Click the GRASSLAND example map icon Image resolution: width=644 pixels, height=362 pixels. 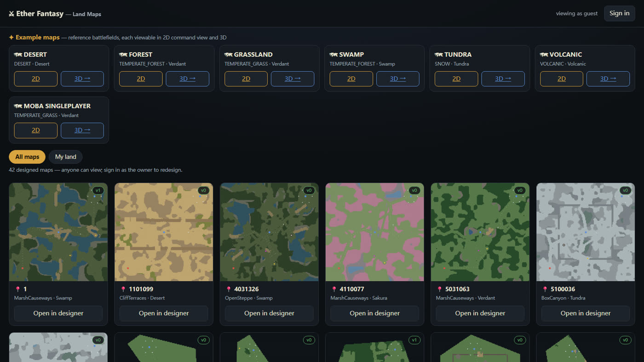(x=229, y=55)
